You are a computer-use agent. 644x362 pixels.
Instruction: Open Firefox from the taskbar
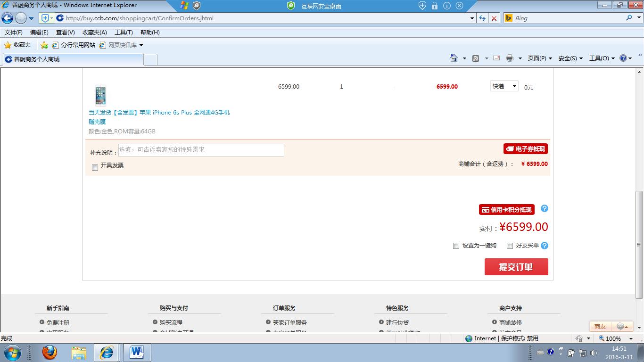coord(50,352)
